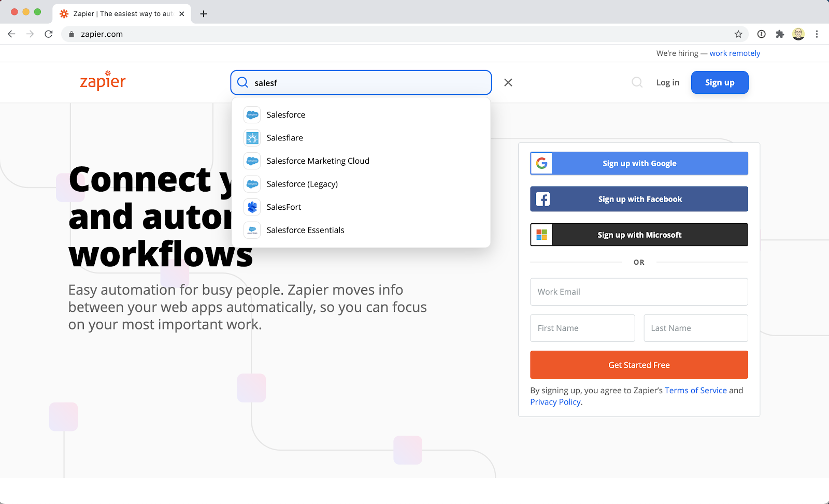Sign up with Microsoft
This screenshot has width=829, height=504.
(x=639, y=235)
